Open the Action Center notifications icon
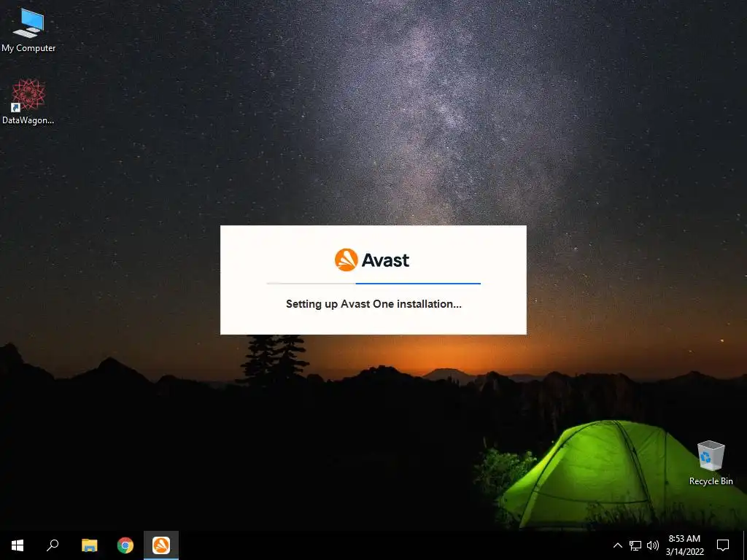 [x=723, y=545]
